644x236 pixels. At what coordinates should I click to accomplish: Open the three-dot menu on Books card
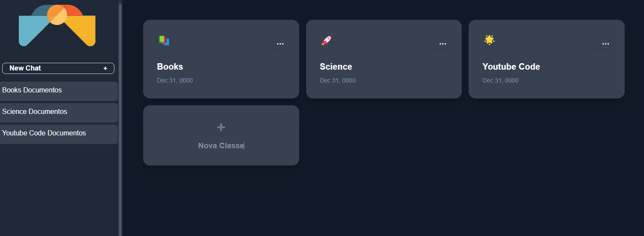(280, 43)
